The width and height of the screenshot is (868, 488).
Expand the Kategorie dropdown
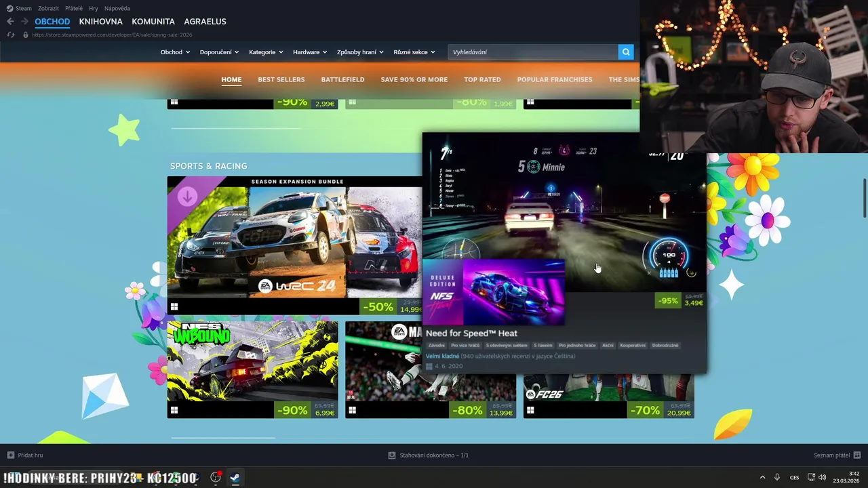point(266,52)
